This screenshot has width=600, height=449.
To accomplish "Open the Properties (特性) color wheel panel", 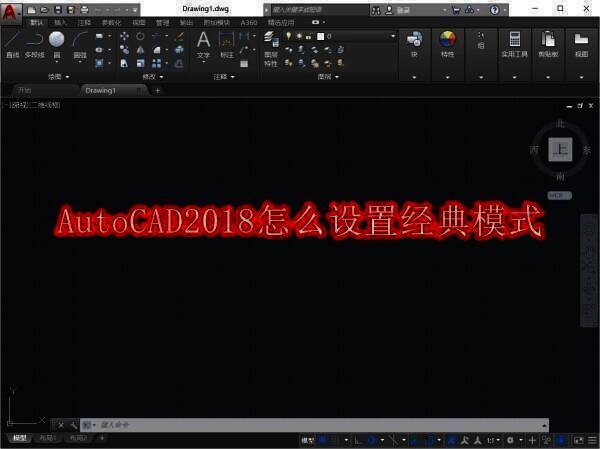I will coord(447,45).
